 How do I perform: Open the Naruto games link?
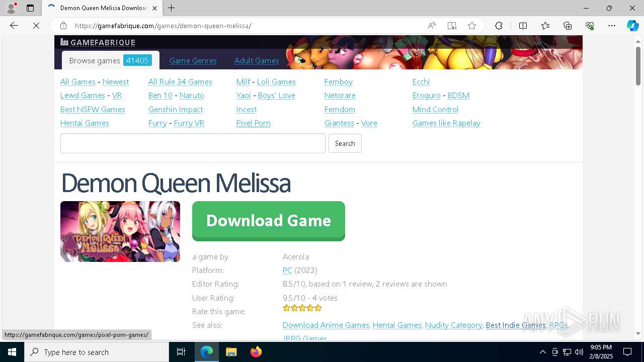[192, 95]
